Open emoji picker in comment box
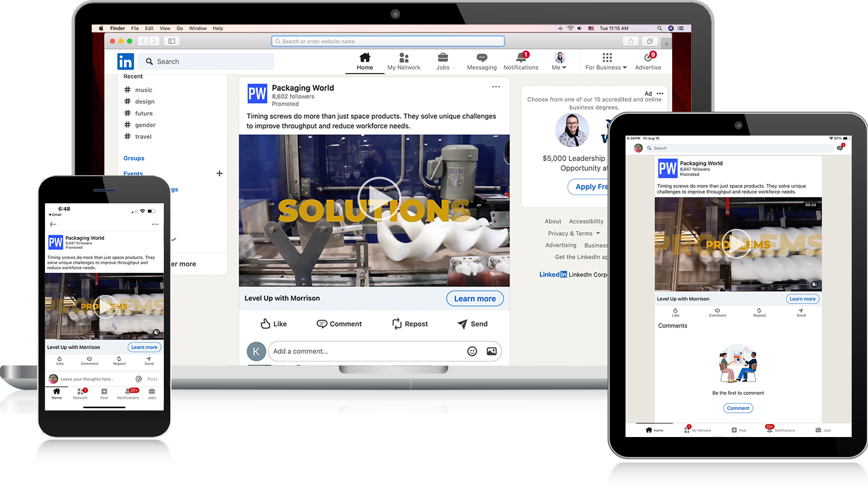The height and width of the screenshot is (488, 868). point(472,351)
